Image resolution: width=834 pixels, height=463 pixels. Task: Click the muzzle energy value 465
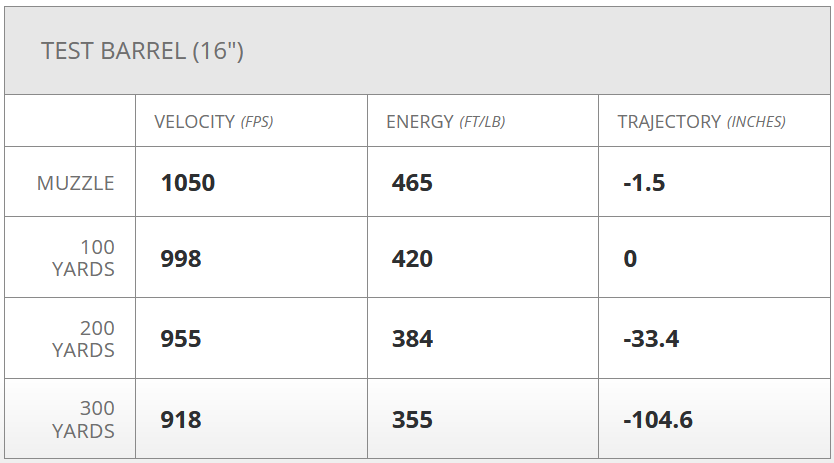412,183
